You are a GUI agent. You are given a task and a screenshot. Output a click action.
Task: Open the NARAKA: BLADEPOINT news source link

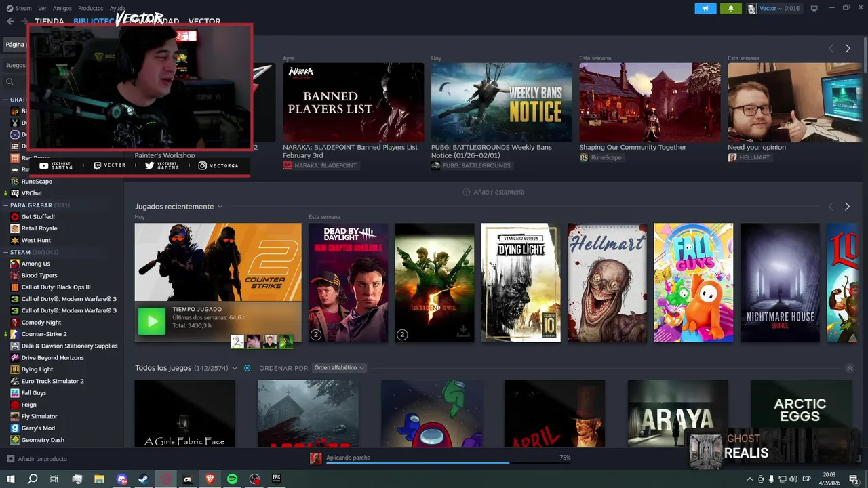coord(320,165)
